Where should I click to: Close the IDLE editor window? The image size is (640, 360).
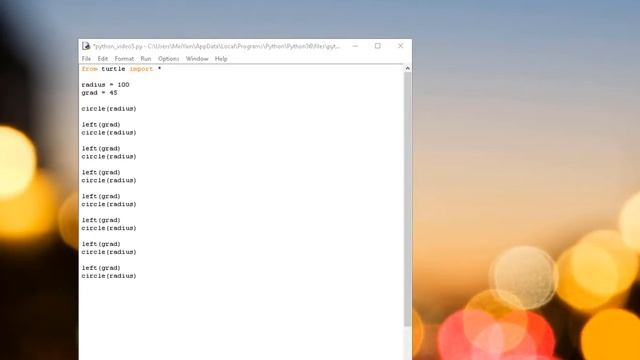pos(400,46)
